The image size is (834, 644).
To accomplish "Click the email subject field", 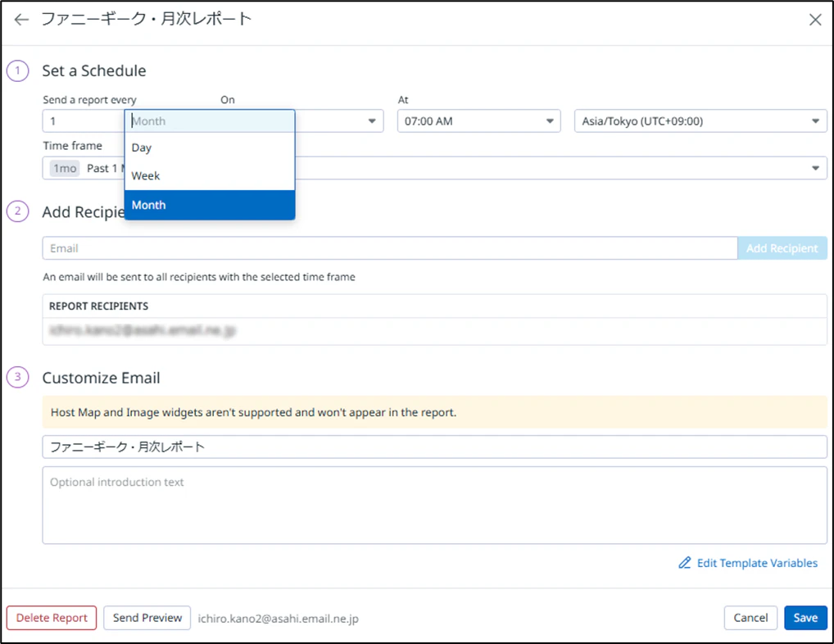I will coord(434,447).
